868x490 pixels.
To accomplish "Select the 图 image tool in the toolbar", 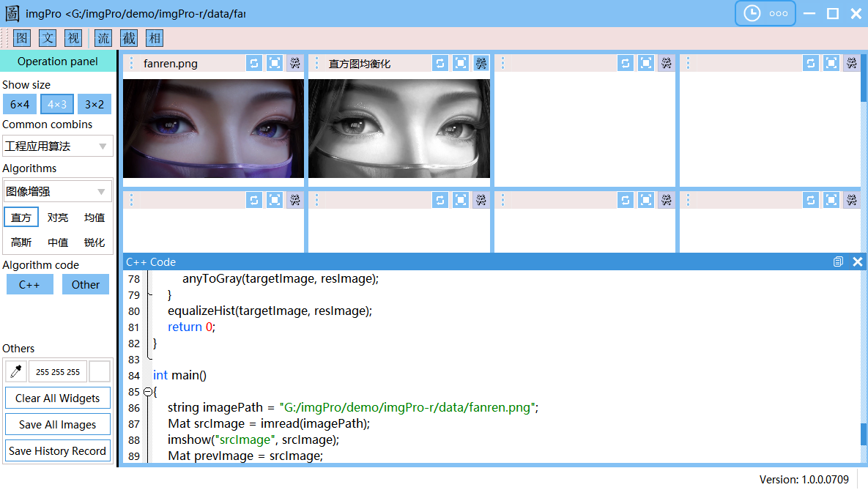I will 21,38.
